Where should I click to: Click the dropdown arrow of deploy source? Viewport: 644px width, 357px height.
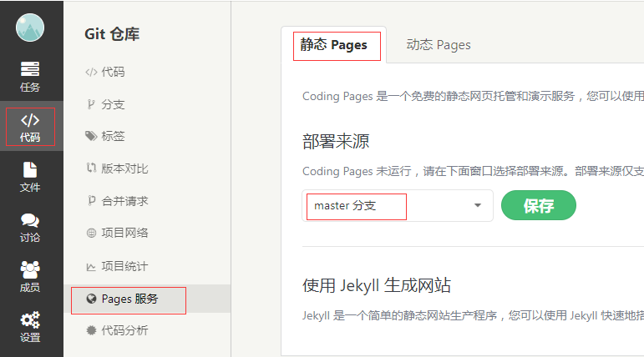[x=477, y=205]
